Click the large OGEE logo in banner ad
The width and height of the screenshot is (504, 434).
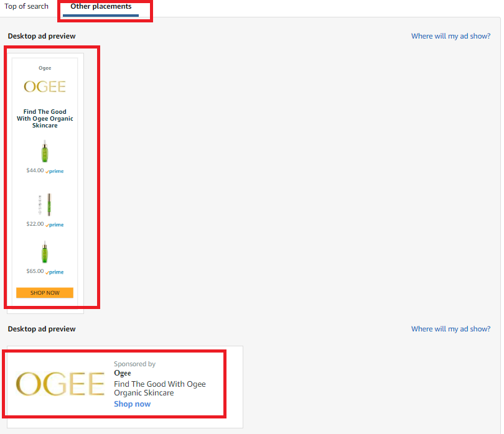tap(60, 384)
